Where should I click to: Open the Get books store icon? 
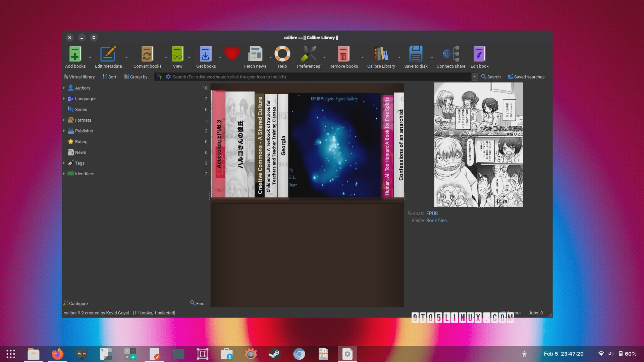(206, 54)
